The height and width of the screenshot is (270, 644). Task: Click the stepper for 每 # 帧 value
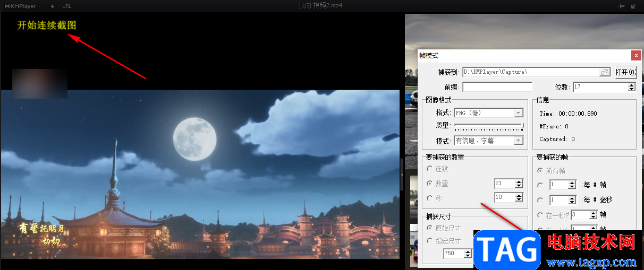[572, 185]
